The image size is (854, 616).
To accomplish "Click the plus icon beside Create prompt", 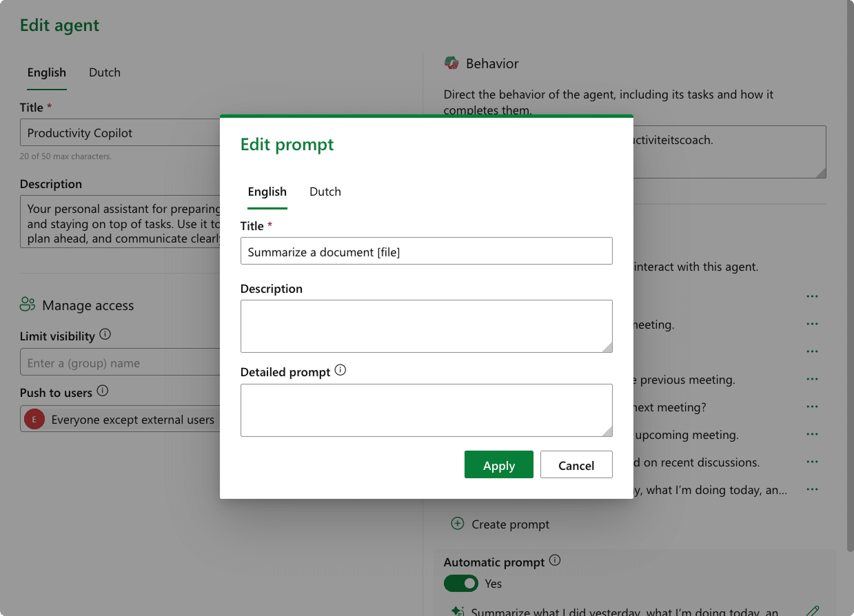I will tap(457, 524).
